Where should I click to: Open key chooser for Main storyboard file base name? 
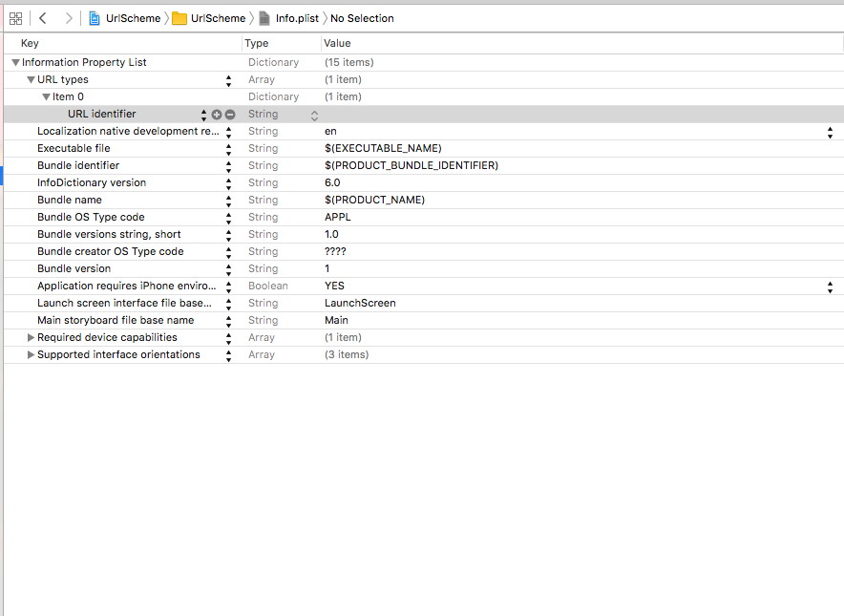pos(229,322)
